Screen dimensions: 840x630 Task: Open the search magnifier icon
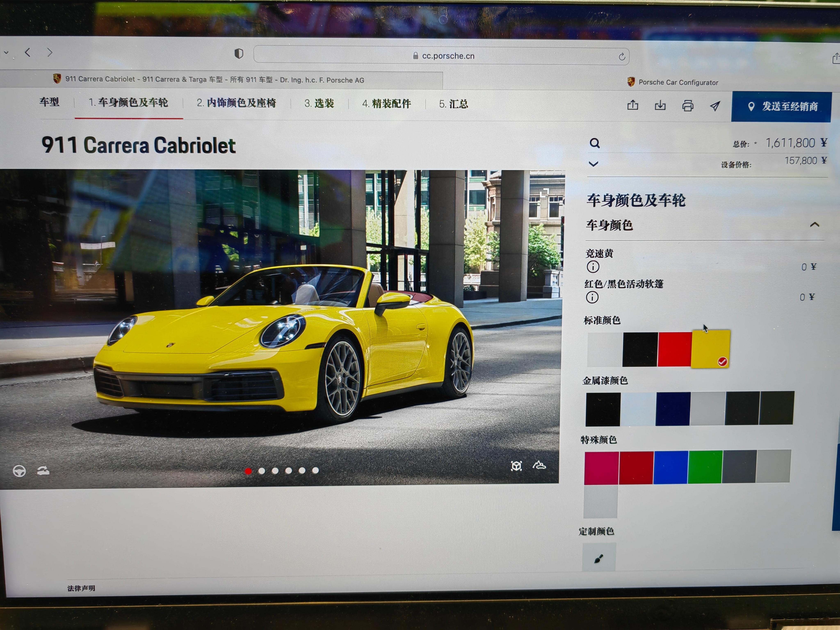[595, 143]
